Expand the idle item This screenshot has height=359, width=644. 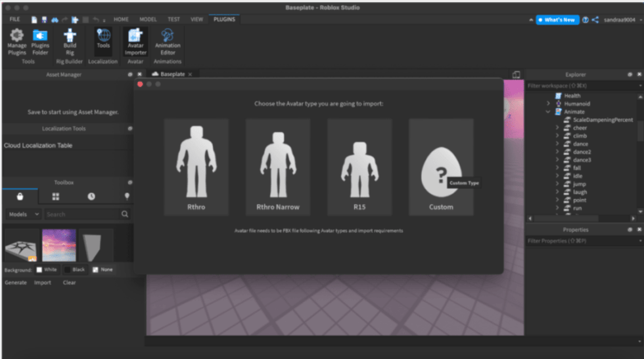557,176
